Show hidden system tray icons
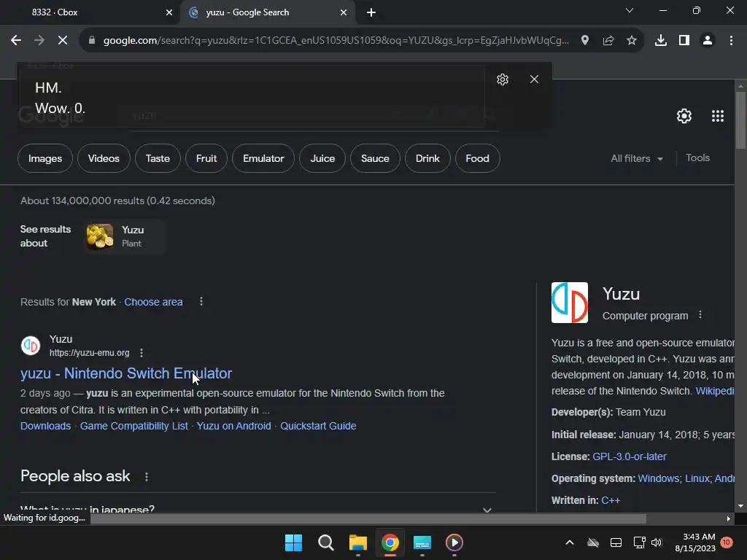Viewport: 747px width, 560px height. 570,542
